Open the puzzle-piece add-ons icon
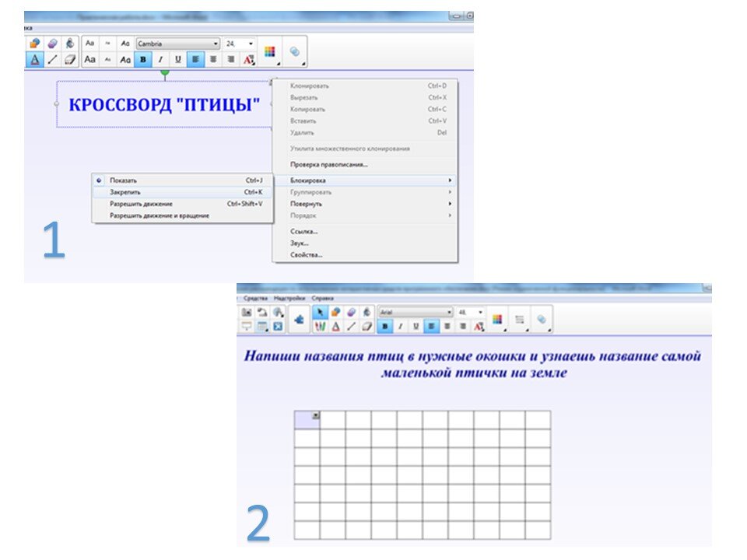This screenshot has width=747, height=560. (299, 320)
